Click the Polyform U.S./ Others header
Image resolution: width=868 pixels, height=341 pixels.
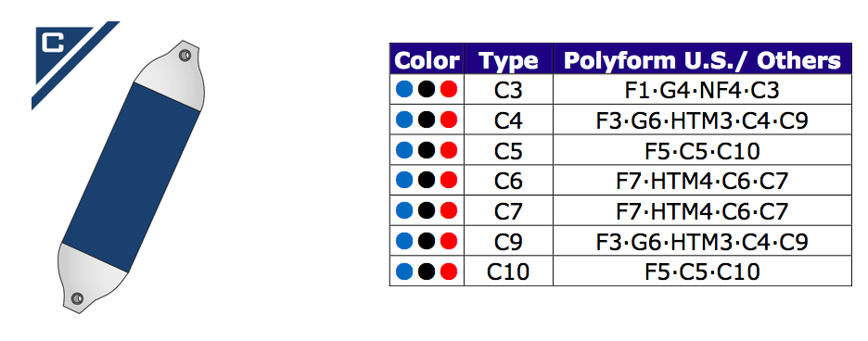coord(702,58)
